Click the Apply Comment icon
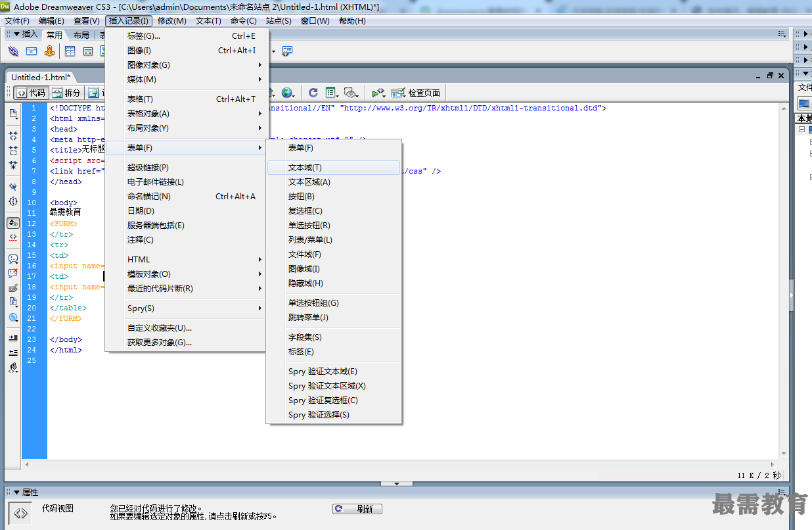 [x=13, y=259]
